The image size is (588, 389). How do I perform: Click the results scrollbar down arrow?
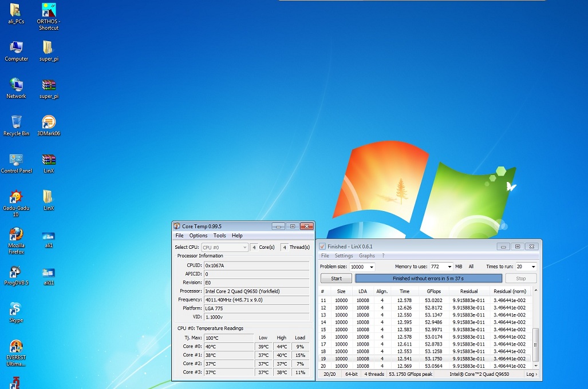pos(535,366)
